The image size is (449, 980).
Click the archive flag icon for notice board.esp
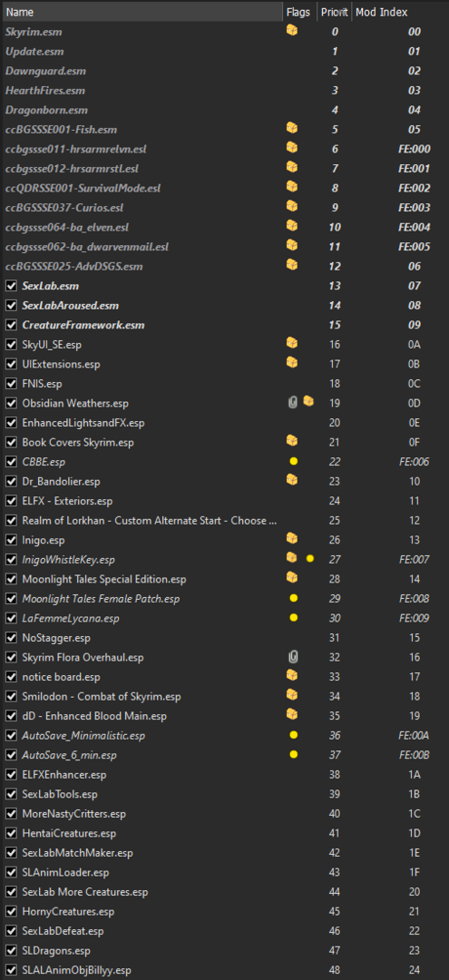click(x=292, y=676)
